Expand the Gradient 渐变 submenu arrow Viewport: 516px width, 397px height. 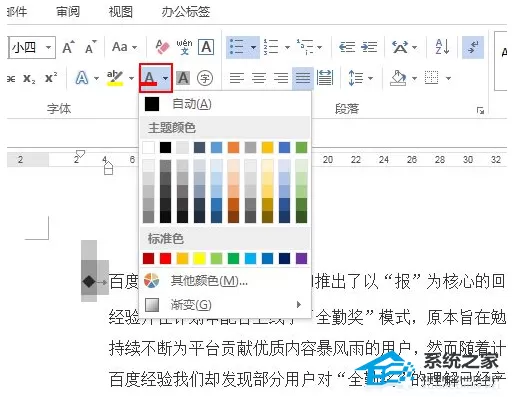pyautogui.click(x=299, y=304)
